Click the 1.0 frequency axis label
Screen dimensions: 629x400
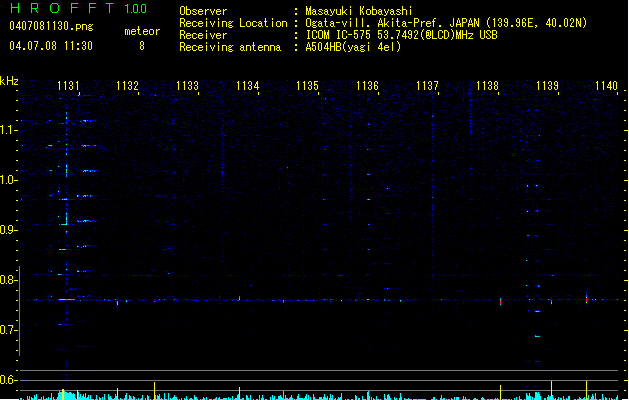(x=9, y=180)
